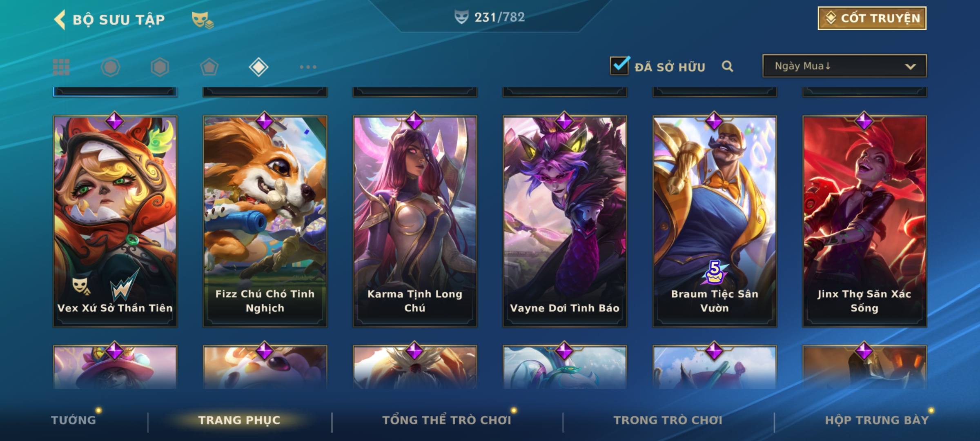The height and width of the screenshot is (441, 980).
Task: Select the Vex Xứ Sở Thần Tiên skin
Action: tap(115, 221)
